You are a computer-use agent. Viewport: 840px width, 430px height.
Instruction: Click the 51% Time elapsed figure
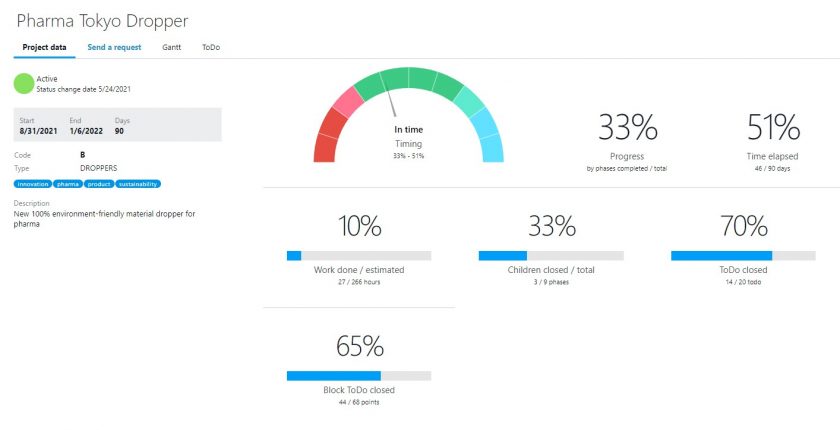point(773,127)
